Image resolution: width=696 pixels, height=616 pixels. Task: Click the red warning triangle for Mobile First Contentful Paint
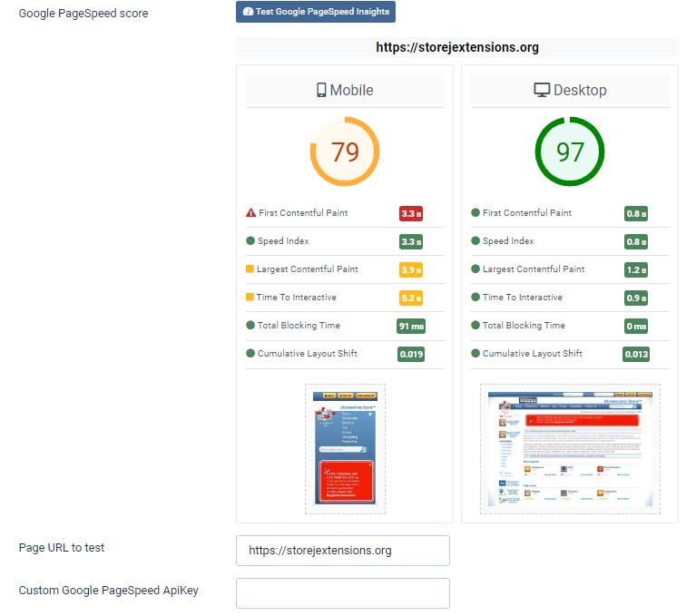coord(250,212)
